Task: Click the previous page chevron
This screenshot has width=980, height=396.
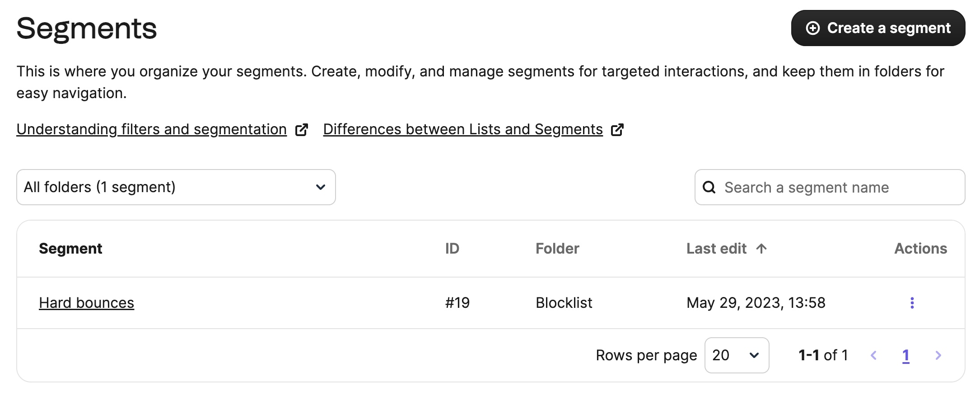Action: 875,355
